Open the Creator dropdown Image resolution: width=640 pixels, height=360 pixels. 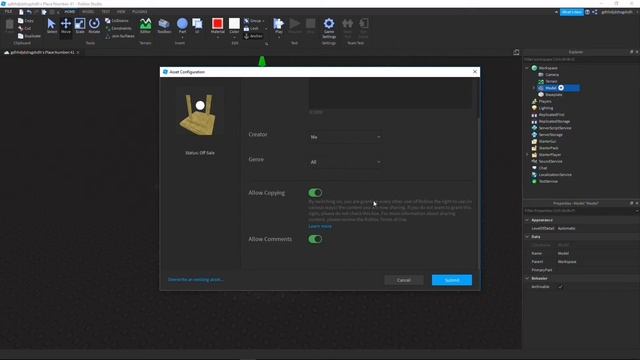coord(345,137)
